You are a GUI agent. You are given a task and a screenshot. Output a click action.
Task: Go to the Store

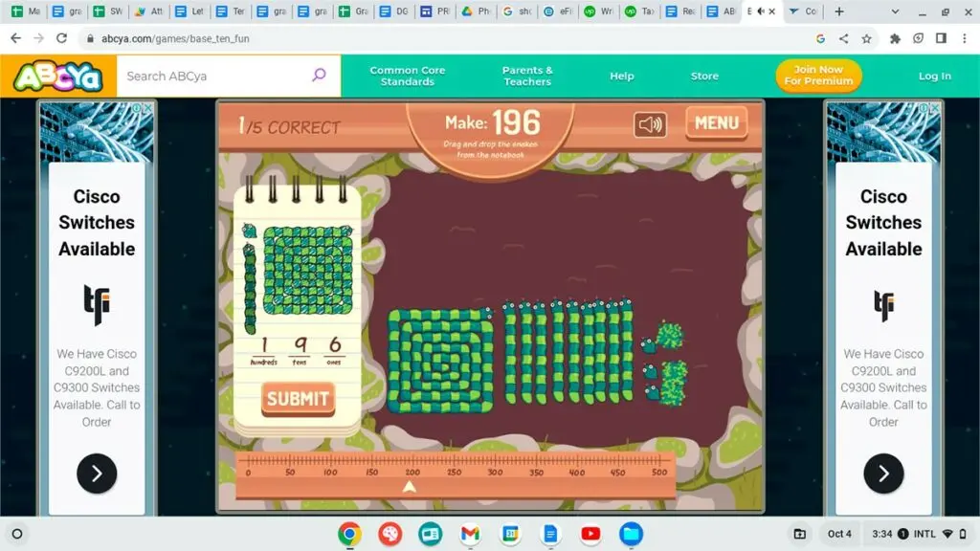(704, 76)
